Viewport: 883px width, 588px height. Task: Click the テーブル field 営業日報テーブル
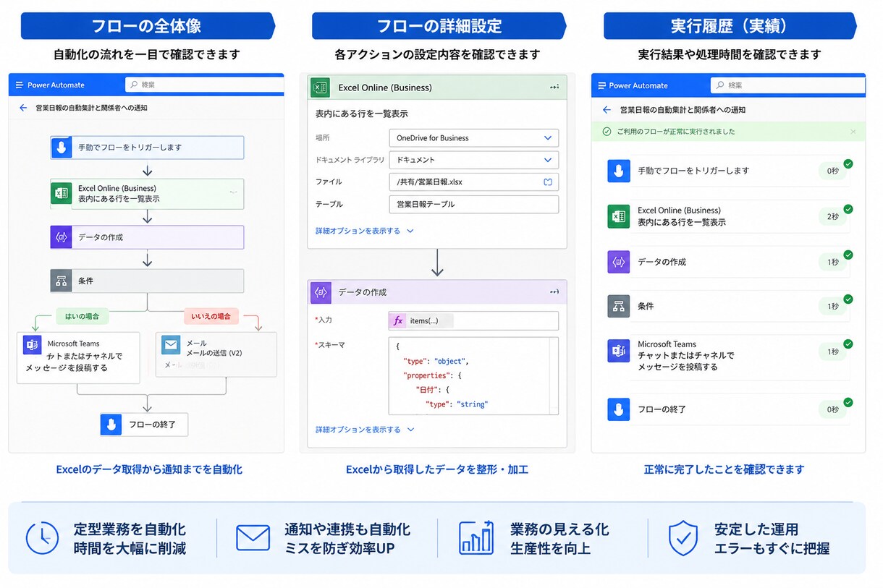[474, 204]
